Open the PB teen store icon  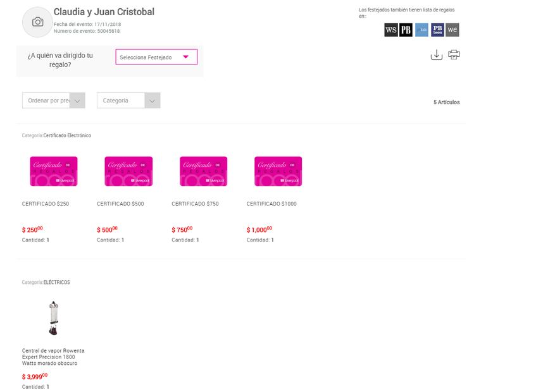pyautogui.click(x=437, y=30)
